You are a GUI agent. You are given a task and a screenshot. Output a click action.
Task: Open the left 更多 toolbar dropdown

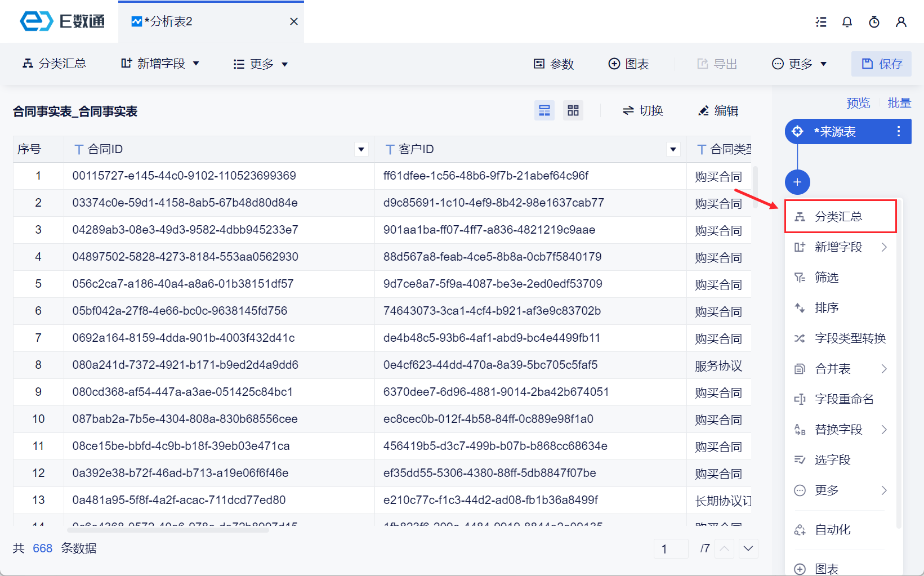[261, 64]
